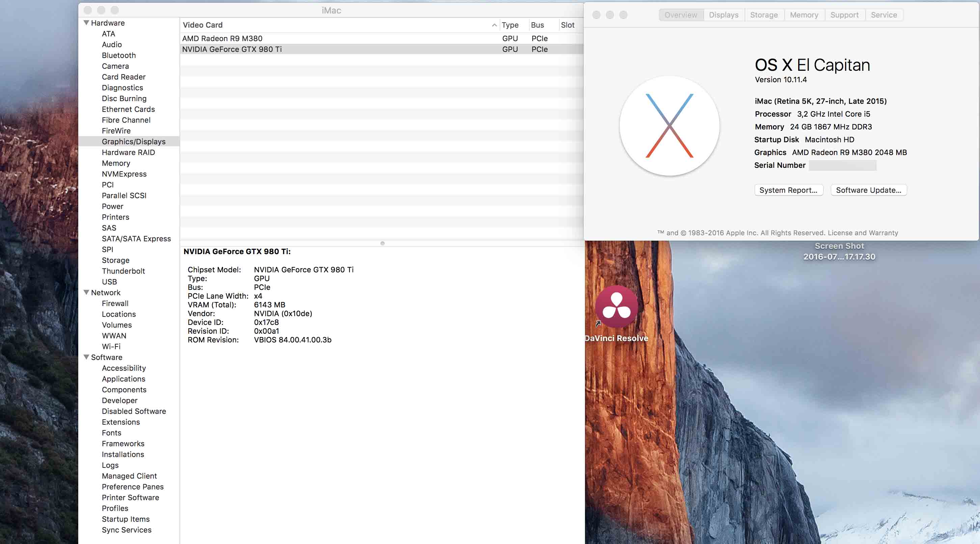This screenshot has height=544, width=980.
Task: Click the pane splitter handle dot
Action: coord(382,243)
